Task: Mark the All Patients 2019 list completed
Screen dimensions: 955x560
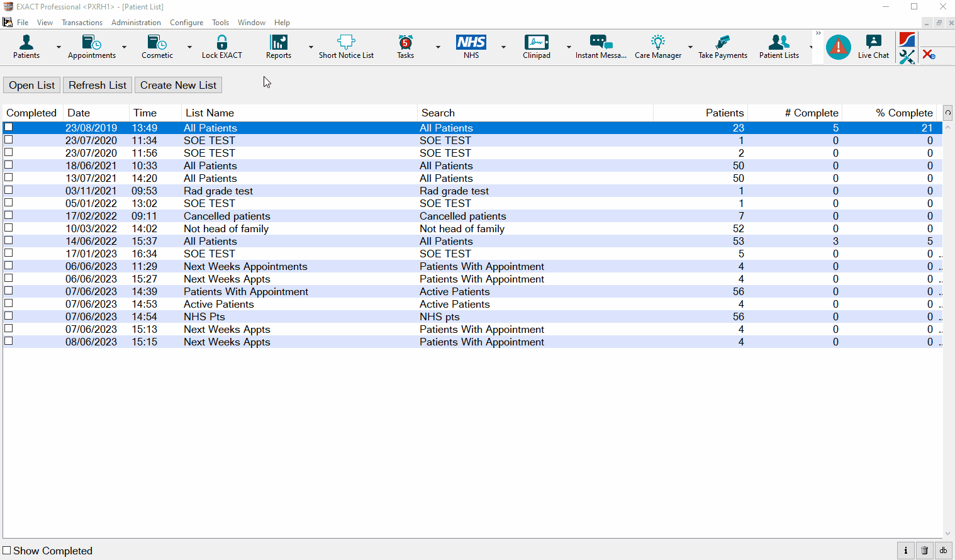Action: pyautogui.click(x=8, y=127)
